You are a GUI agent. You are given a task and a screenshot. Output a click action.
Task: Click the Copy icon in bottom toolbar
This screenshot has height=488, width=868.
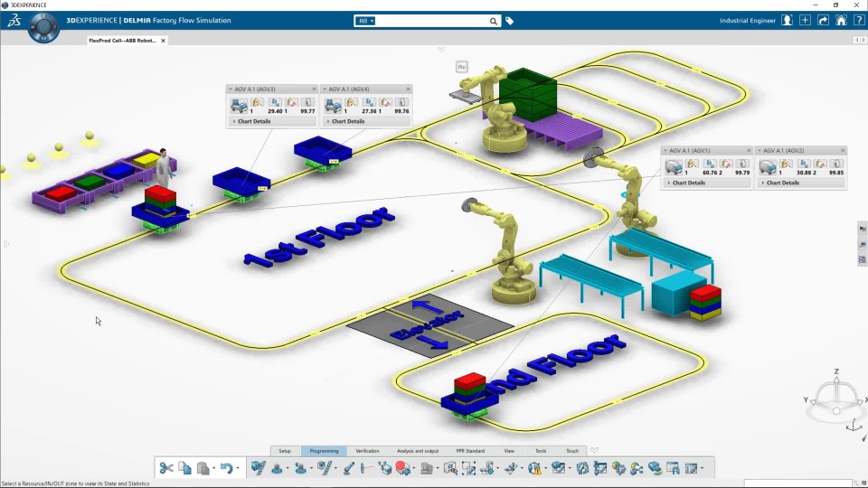coord(184,468)
